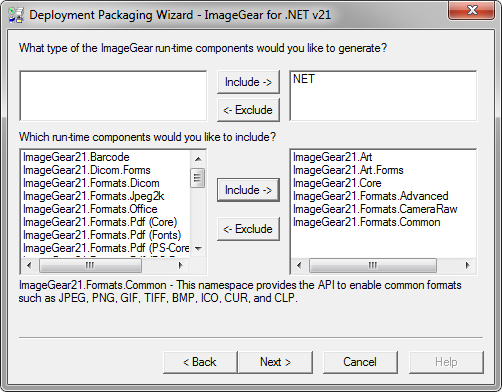Click vertical scrollbar thumb in available components list
This screenshot has width=502, height=392.
198,178
